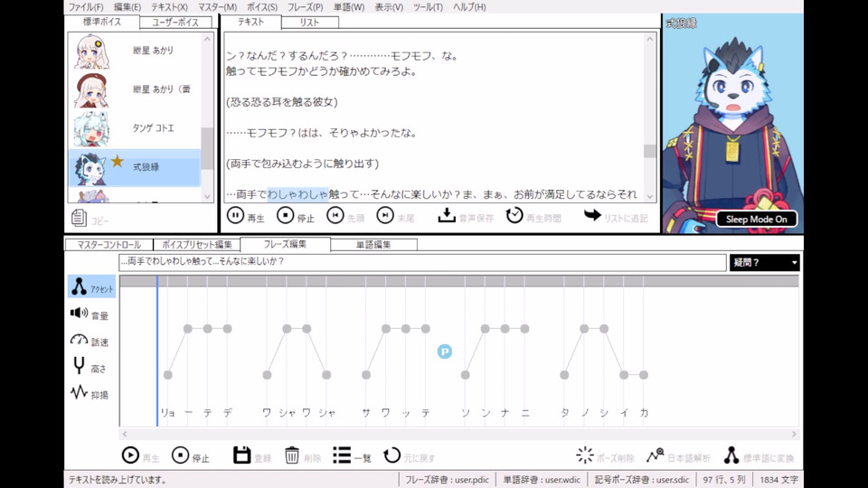Open the ファイル(F) menu
This screenshot has height=488, width=868.
pyautogui.click(x=86, y=7)
